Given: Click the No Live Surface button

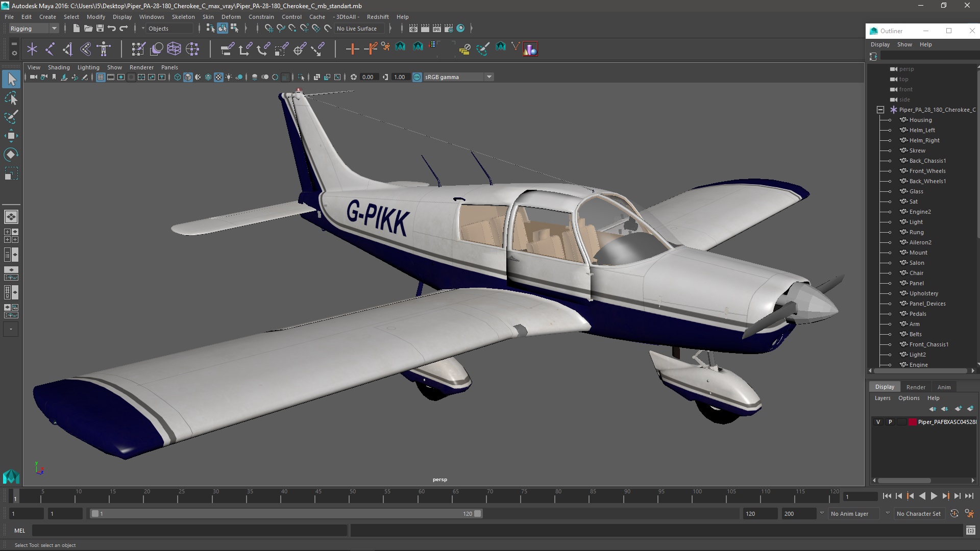Looking at the screenshot, I should [x=357, y=29].
